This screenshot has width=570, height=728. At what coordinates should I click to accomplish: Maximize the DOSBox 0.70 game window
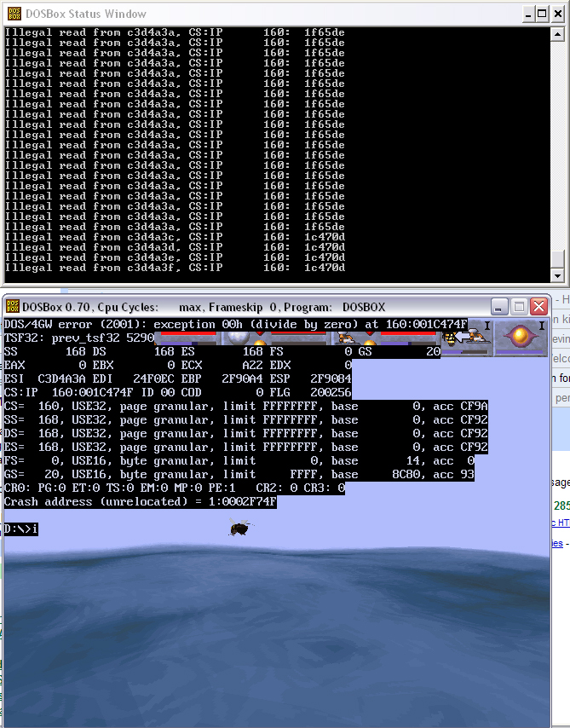(519, 307)
